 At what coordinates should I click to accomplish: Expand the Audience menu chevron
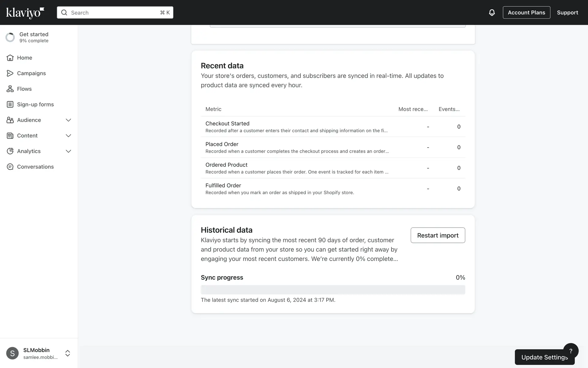[68, 120]
